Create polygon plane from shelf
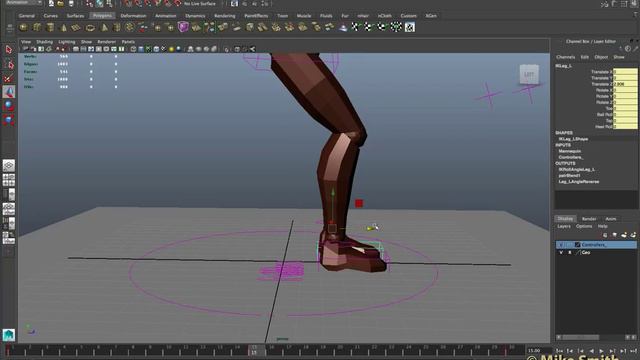This screenshot has height=360, width=640. 76,27
